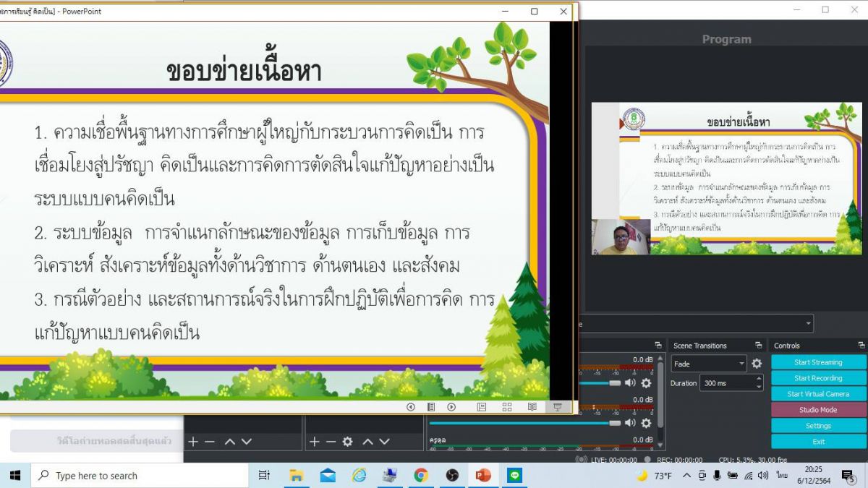Expand the Fade transition dropdown
This screenshot has height=488, width=868.
click(x=741, y=364)
